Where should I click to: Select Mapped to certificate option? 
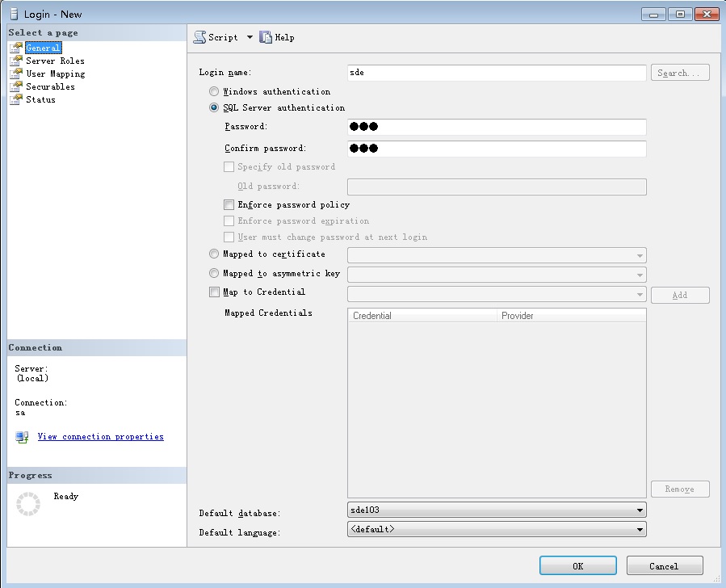pos(213,254)
